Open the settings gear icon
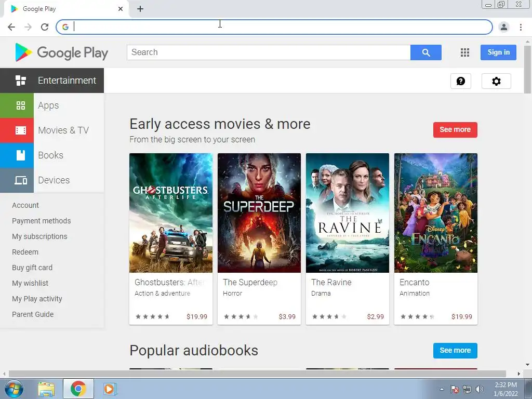Image resolution: width=532 pixels, height=399 pixels. click(496, 81)
